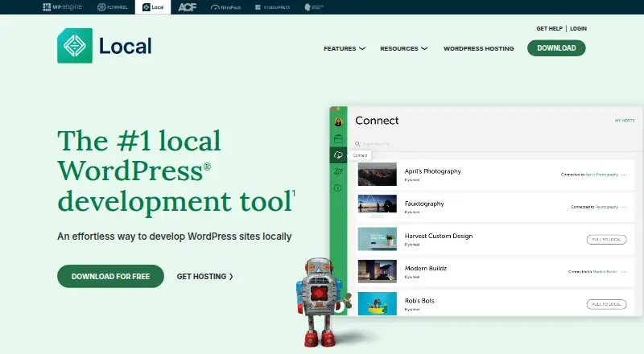Click the toy robot mascot image
This screenshot has width=644, height=354.
pyautogui.click(x=324, y=302)
